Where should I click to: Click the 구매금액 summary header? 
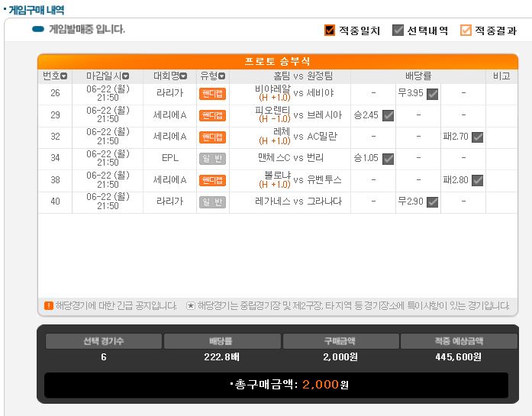[340, 341]
